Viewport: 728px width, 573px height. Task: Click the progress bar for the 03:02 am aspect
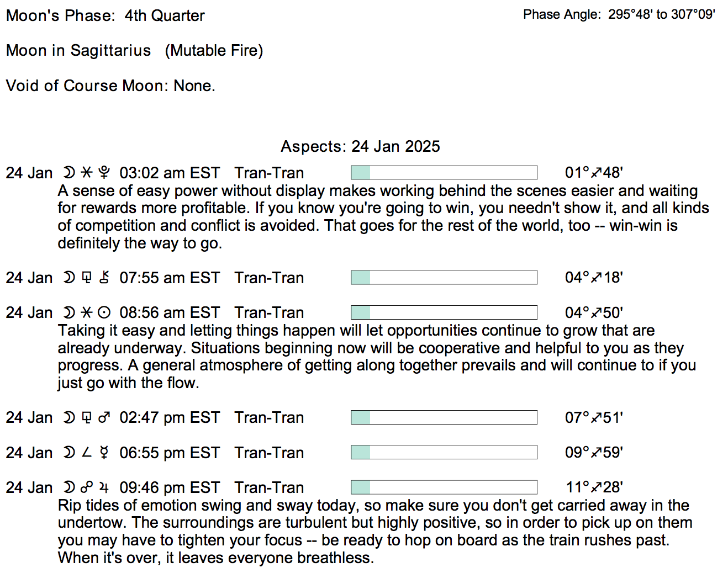pos(444,173)
